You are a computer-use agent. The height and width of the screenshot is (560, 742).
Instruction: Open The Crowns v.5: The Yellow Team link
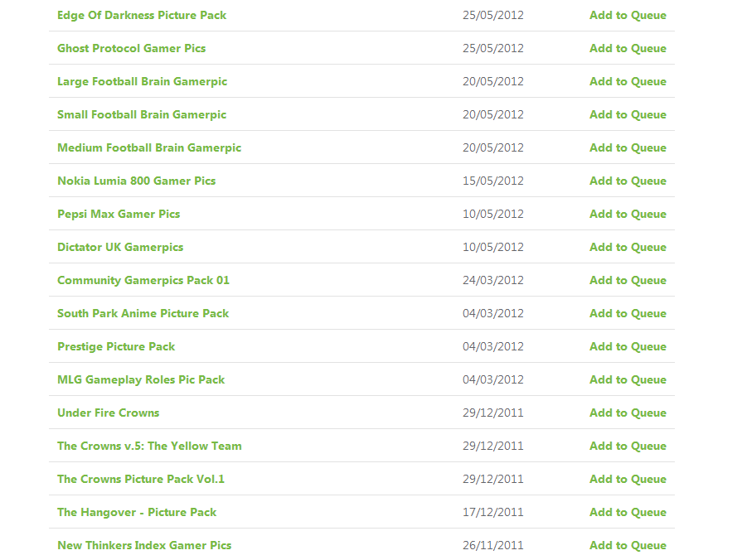click(x=149, y=446)
